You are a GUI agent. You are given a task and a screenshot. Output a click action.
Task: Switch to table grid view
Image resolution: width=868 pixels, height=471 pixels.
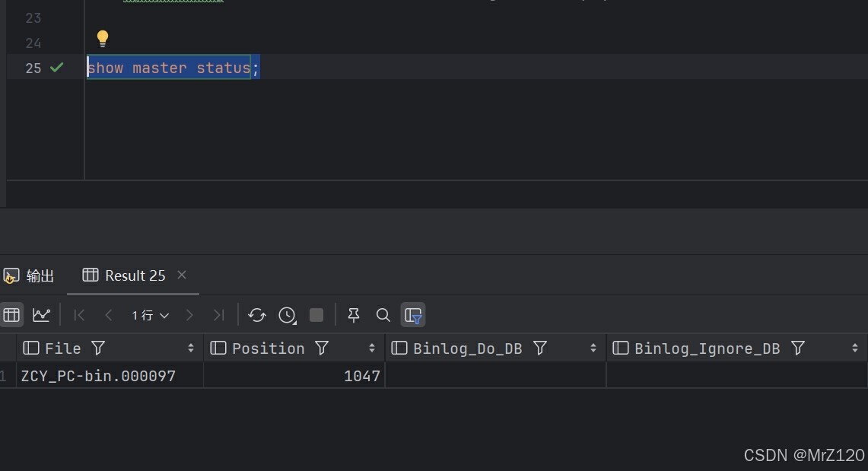click(x=11, y=315)
